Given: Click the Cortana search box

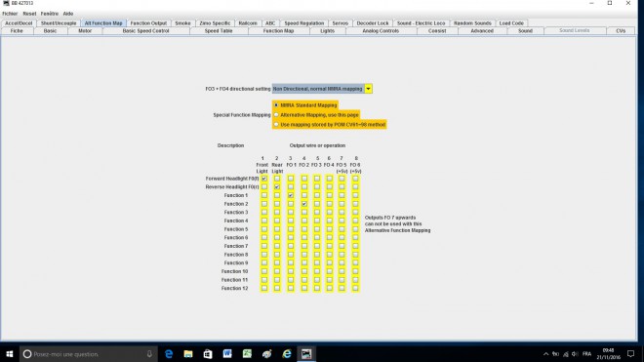Looking at the screenshot, I should click(88, 354).
